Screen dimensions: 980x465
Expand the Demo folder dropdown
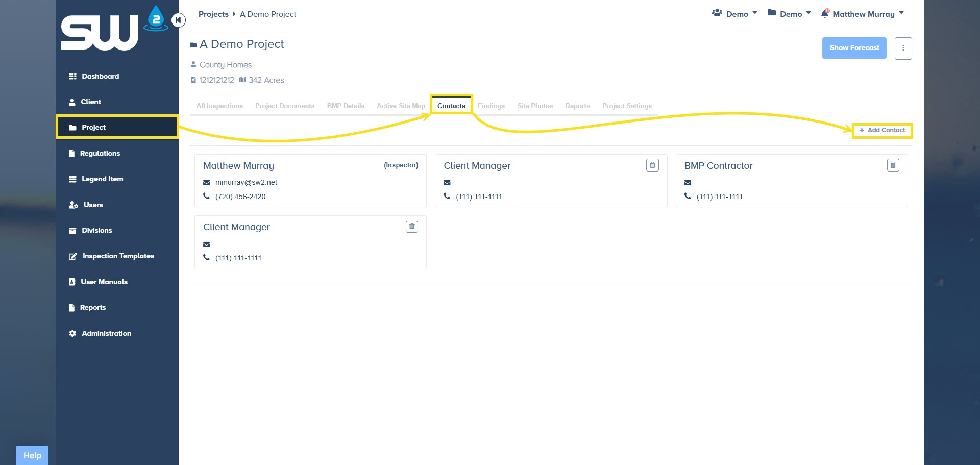pyautogui.click(x=789, y=14)
